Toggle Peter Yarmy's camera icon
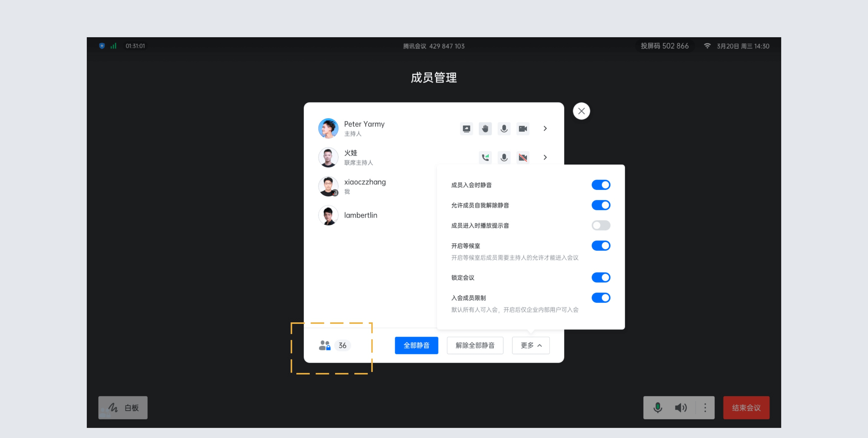The height and width of the screenshot is (438, 868). tap(523, 128)
